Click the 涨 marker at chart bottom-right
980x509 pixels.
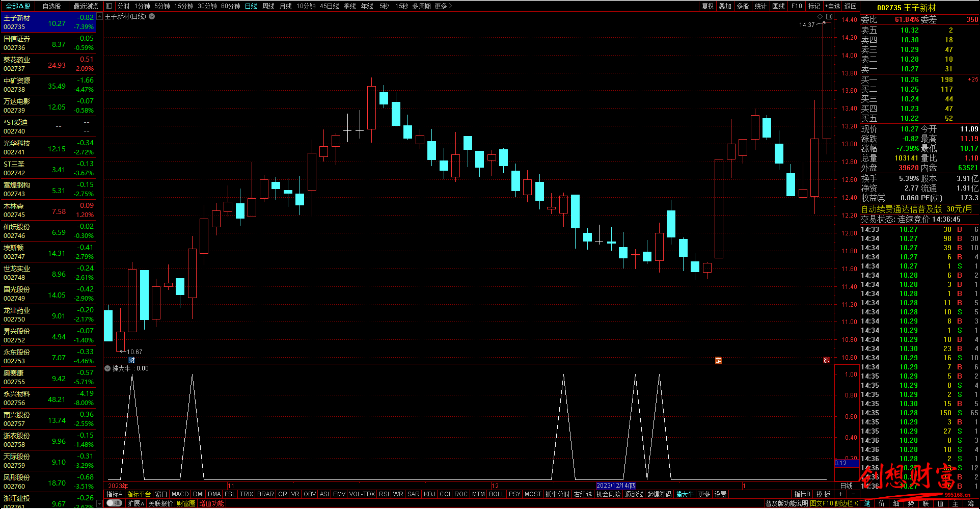click(x=826, y=360)
